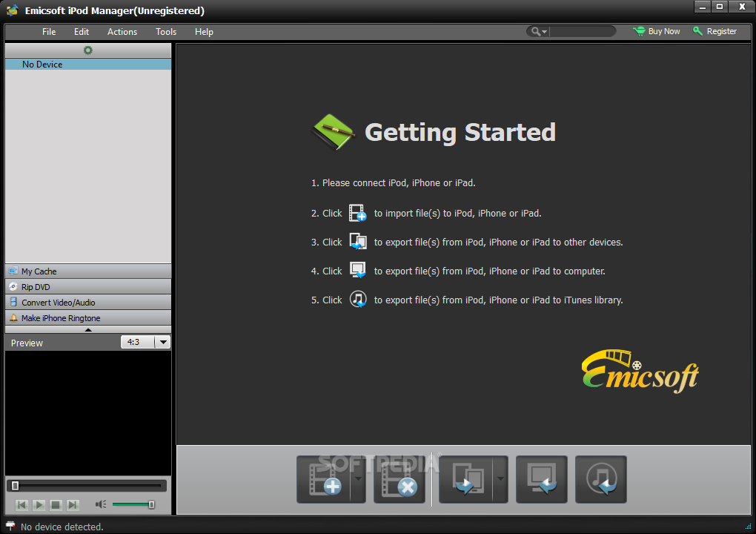Viewport: 756px width, 534px height.
Task: Open the 4:3 aspect ratio dropdown
Action: [x=146, y=342]
